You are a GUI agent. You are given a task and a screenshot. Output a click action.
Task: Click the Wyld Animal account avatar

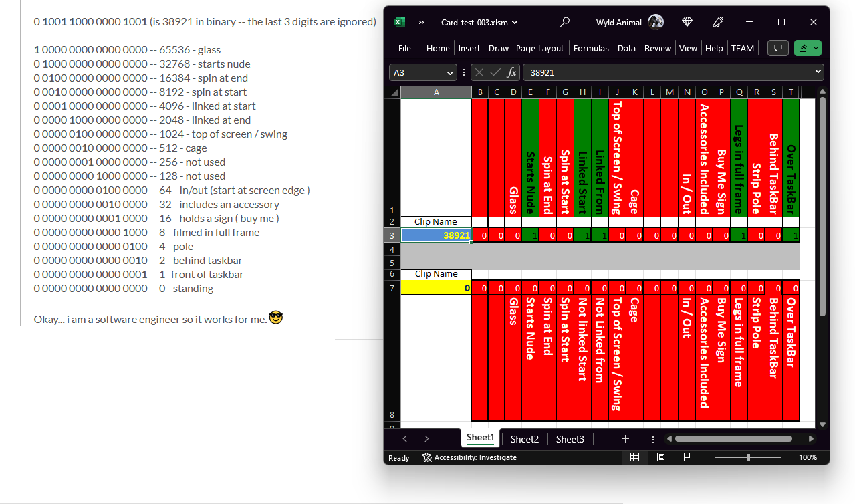pyautogui.click(x=656, y=22)
